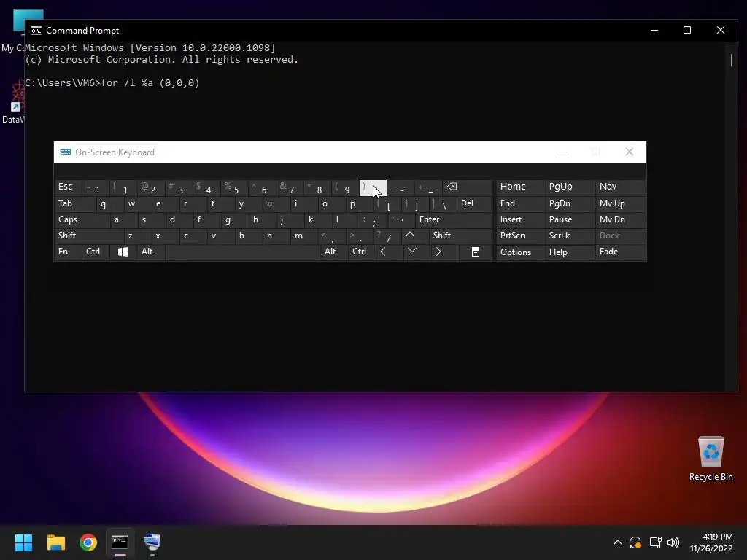The height and width of the screenshot is (560, 747).
Task: Toggle the right Shift key
Action: pyautogui.click(x=461, y=236)
